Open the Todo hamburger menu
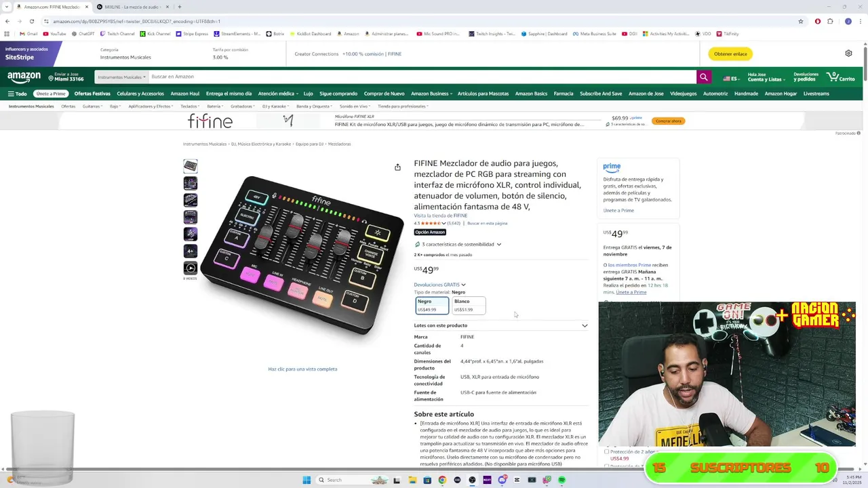The image size is (868, 488). pos(17,94)
